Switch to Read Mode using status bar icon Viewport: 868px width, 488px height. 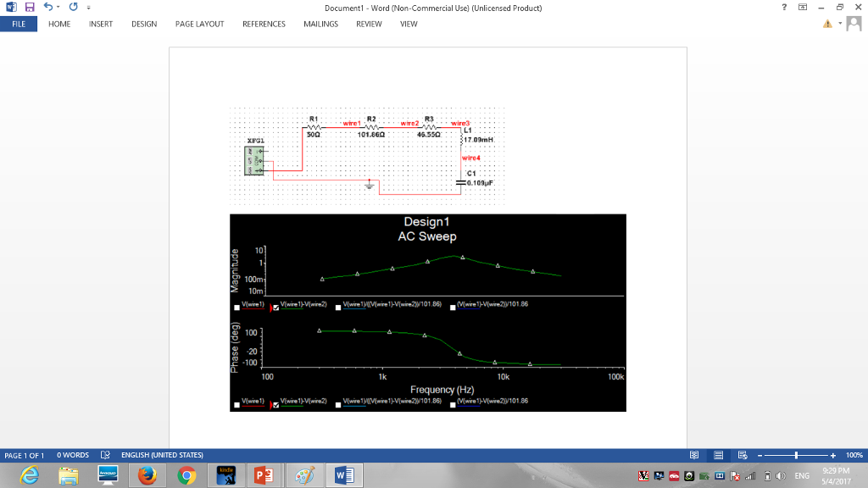[x=696, y=455]
